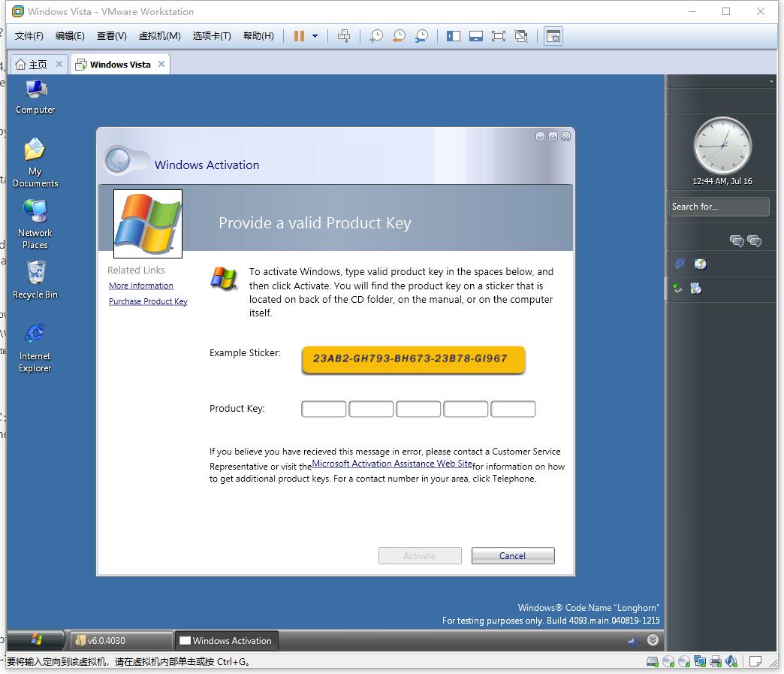Open the Microsoft Activation Assistance Web Site link
784x674 pixels.
(x=392, y=464)
